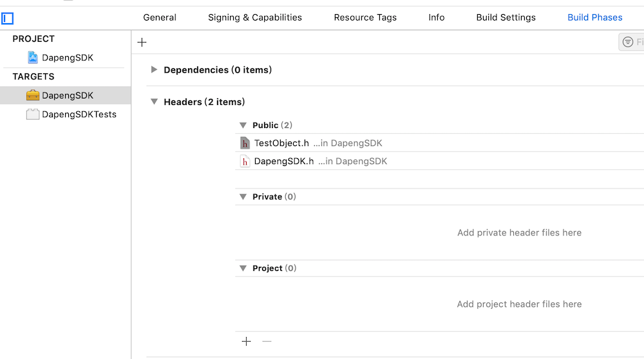Click the filter icon in search field
Viewport: 644px width, 359px height.
click(628, 42)
